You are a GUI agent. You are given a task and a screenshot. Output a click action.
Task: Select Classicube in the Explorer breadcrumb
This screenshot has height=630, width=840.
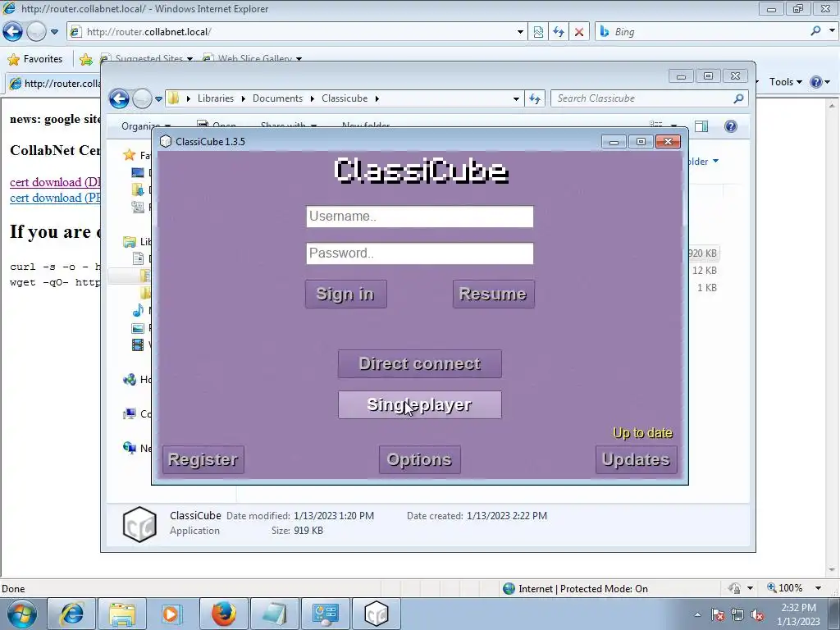click(x=345, y=98)
